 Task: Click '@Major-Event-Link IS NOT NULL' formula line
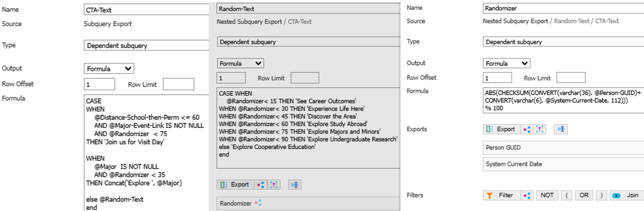click(149, 126)
